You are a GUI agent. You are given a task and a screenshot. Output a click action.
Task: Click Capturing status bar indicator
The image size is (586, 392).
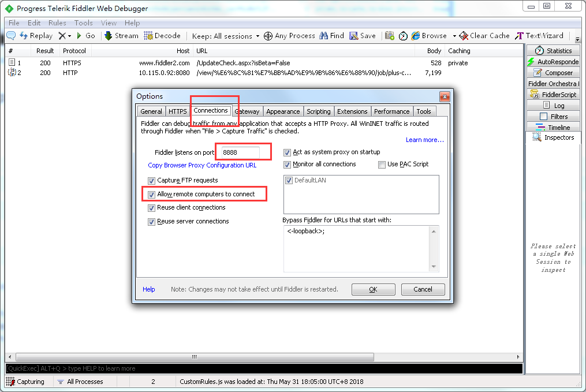click(x=25, y=382)
